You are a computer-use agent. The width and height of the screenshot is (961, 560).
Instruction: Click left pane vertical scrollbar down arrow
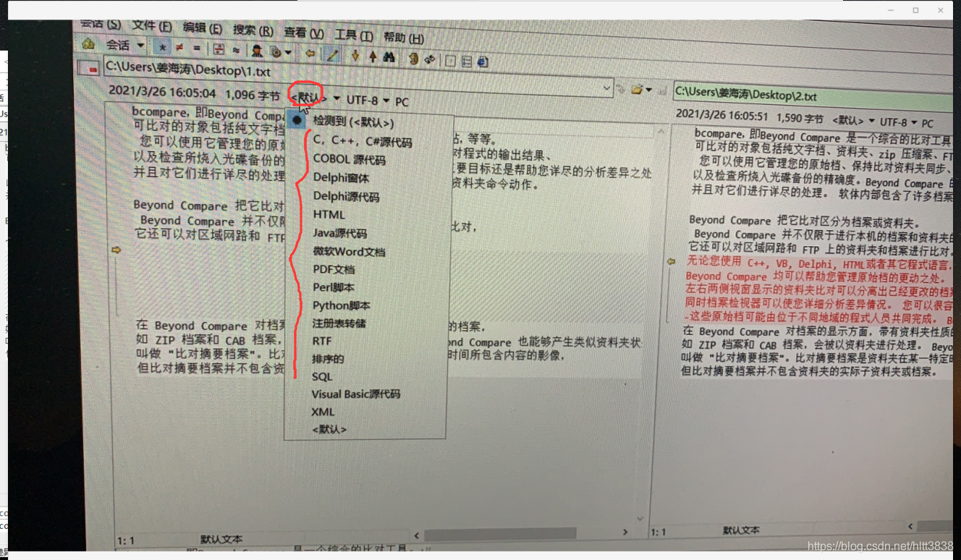[x=640, y=519]
